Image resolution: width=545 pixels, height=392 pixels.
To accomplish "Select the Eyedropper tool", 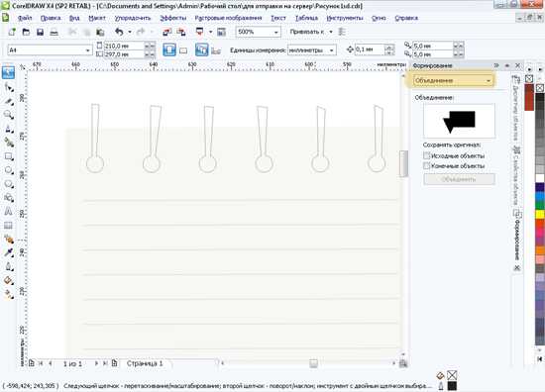I will coord(8,252).
